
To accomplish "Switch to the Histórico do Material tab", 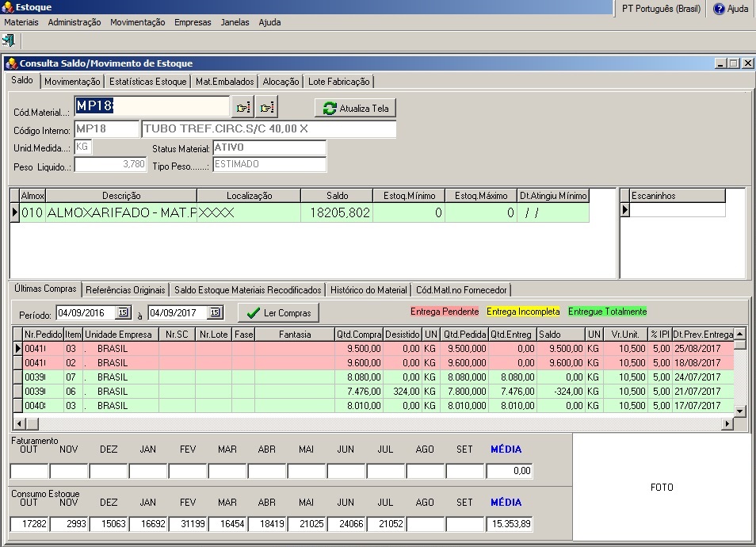I will 368,290.
